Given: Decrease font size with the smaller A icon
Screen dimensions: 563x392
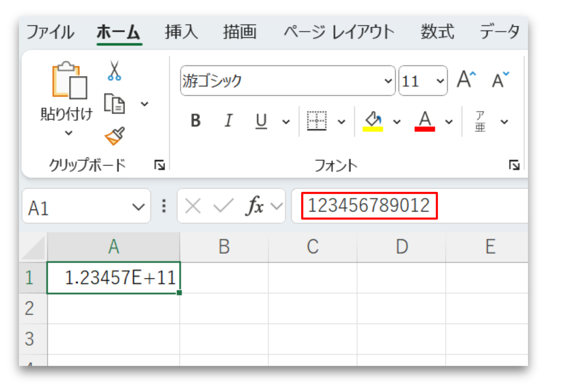Looking at the screenshot, I should (500, 79).
